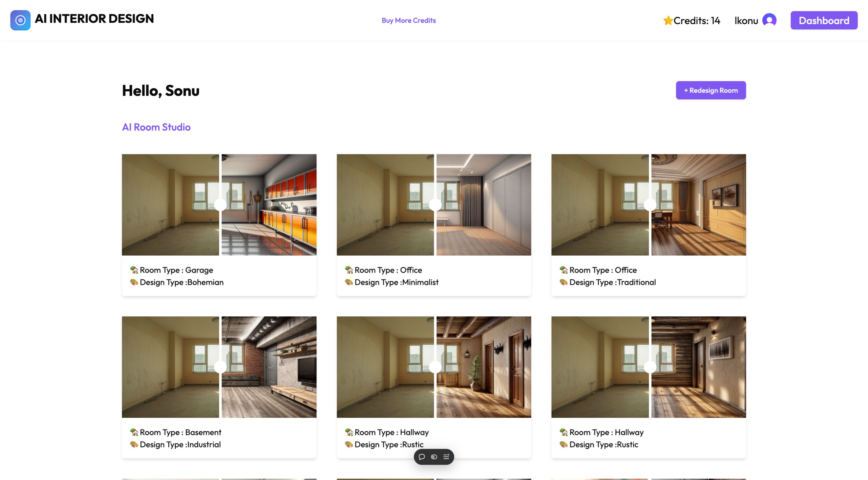Click the AI INTERIOR DESIGN title text
This screenshot has height=480, width=868.
(94, 19)
